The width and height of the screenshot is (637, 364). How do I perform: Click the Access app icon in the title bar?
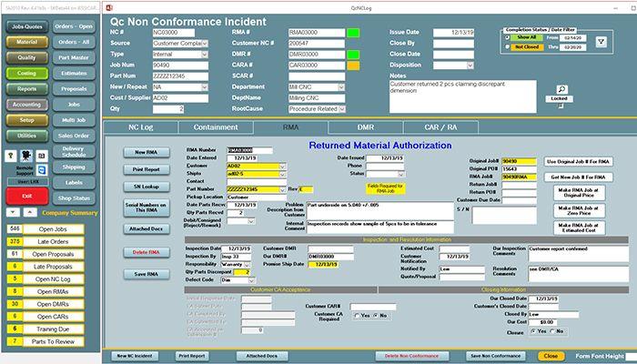pos(109,7)
